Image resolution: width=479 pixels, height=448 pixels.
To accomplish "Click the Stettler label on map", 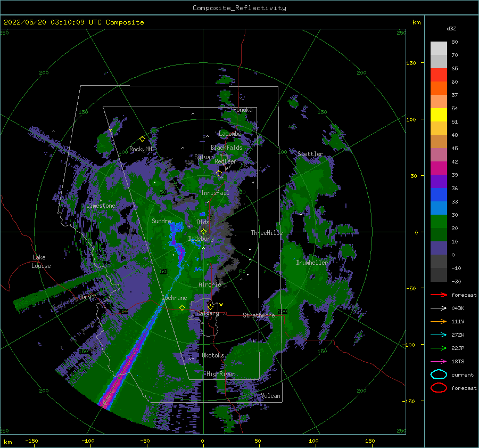I will 310,154.
